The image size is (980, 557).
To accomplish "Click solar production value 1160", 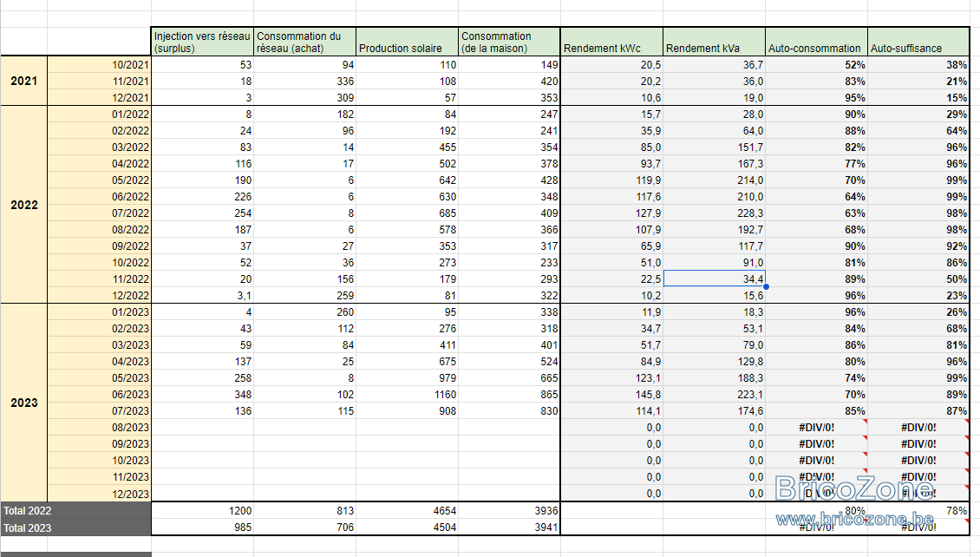I will (407, 395).
